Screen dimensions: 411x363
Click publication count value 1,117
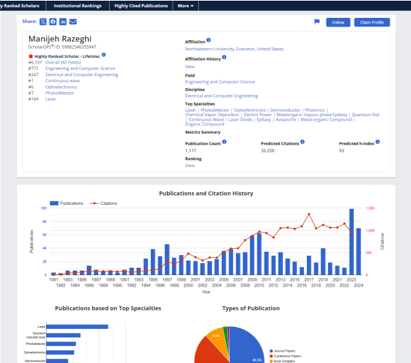tap(191, 151)
